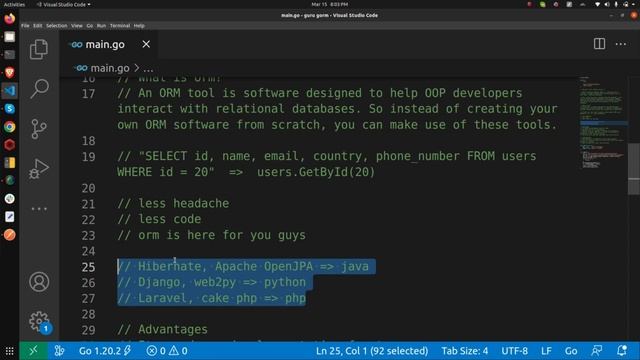The width and height of the screenshot is (640, 360).
Task: Open the Terminal from the dock
Action: pyautogui.click(x=10, y=55)
